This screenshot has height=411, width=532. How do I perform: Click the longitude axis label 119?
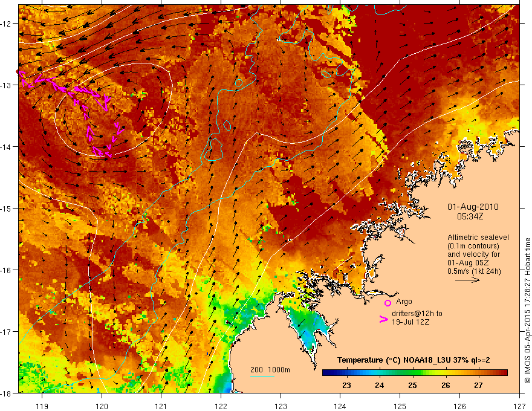pyautogui.click(x=42, y=406)
